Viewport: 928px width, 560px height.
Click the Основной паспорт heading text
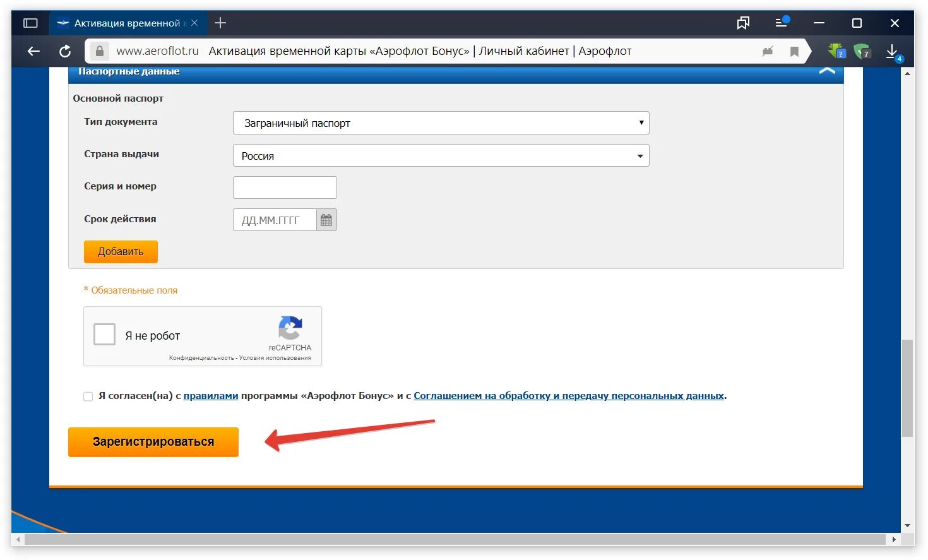[x=118, y=98]
